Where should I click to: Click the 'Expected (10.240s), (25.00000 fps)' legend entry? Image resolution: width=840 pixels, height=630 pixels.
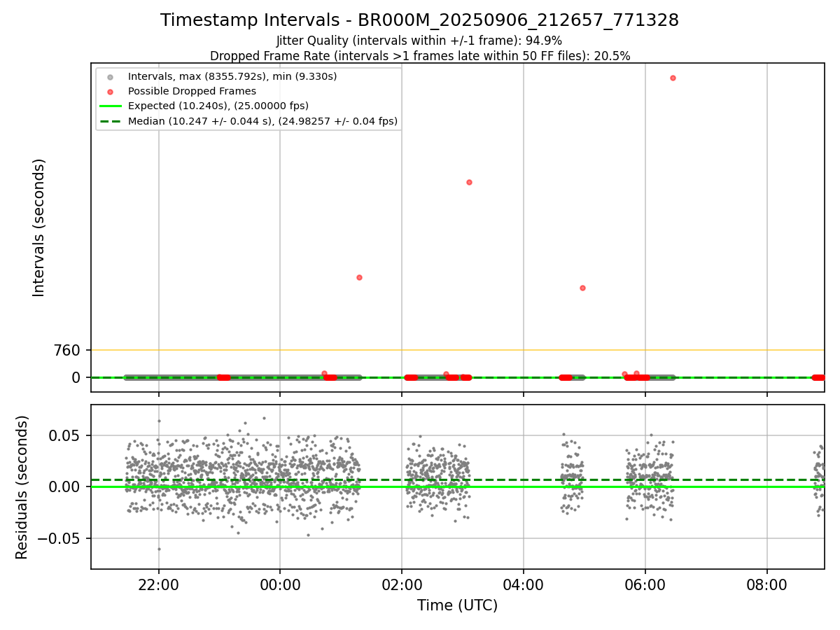click(218, 106)
